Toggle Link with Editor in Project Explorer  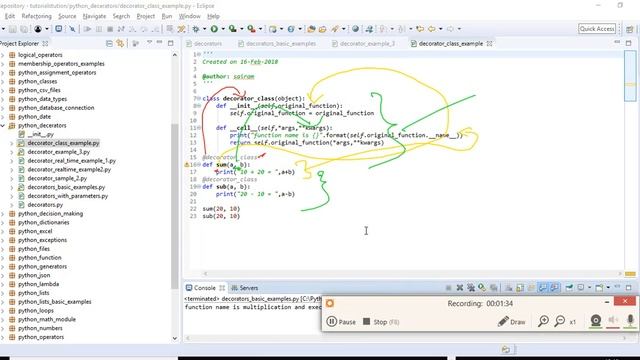coord(120,43)
